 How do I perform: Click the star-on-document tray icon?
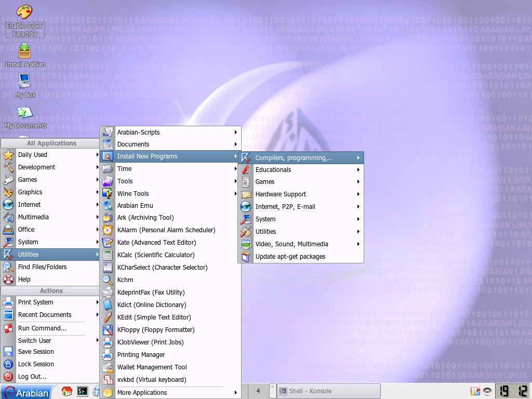click(x=475, y=391)
